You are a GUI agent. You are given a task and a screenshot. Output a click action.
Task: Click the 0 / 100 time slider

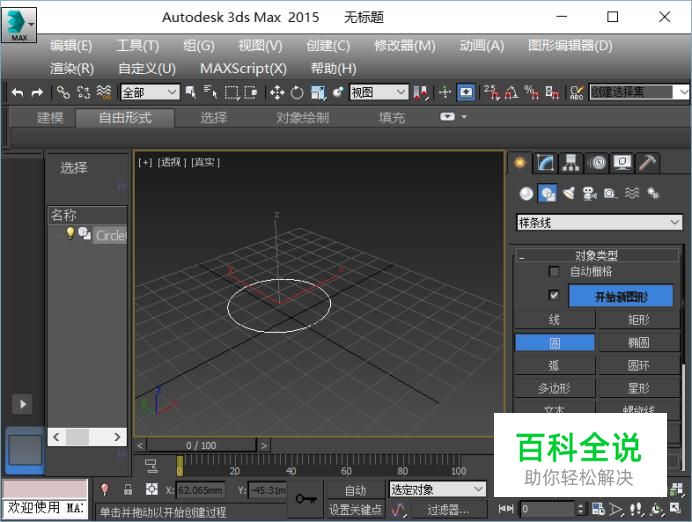coord(201,445)
